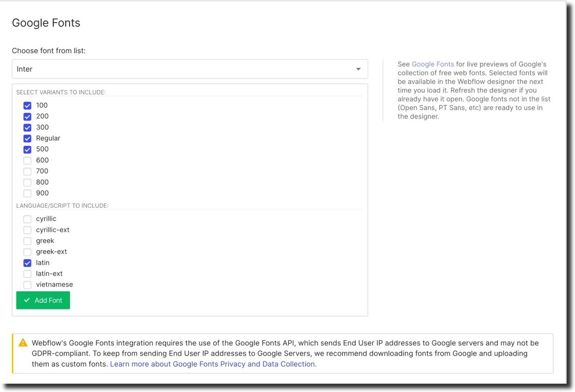Enable the 800 variant checkbox
The width and height of the screenshot is (575, 392).
(x=27, y=182)
